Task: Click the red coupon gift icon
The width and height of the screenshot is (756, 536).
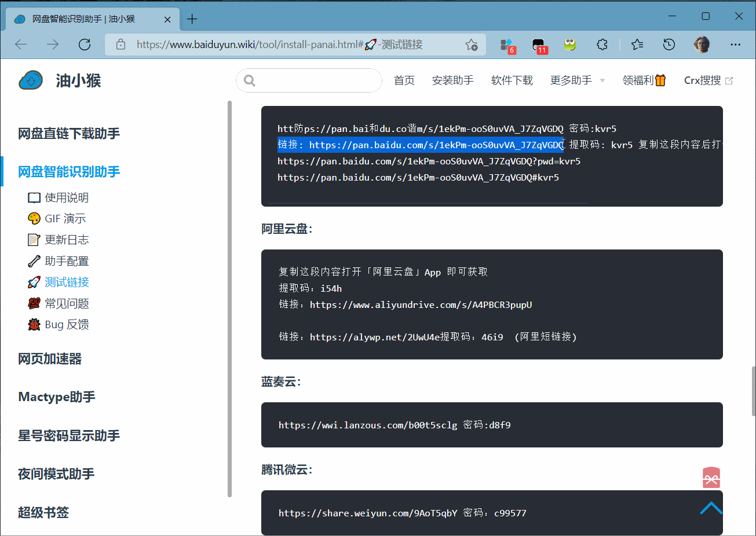Action: 711,478
